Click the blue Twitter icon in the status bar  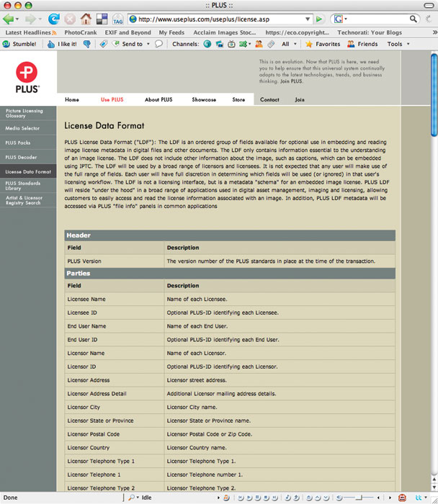[419, 498]
